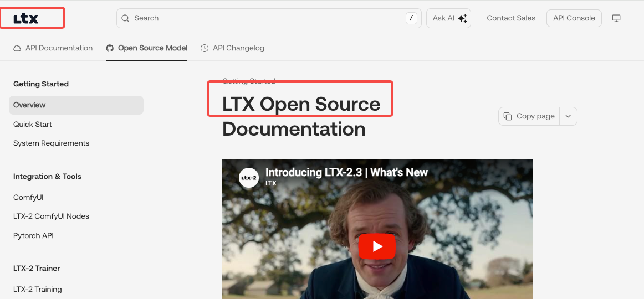Click the video thumbnail image

377,229
